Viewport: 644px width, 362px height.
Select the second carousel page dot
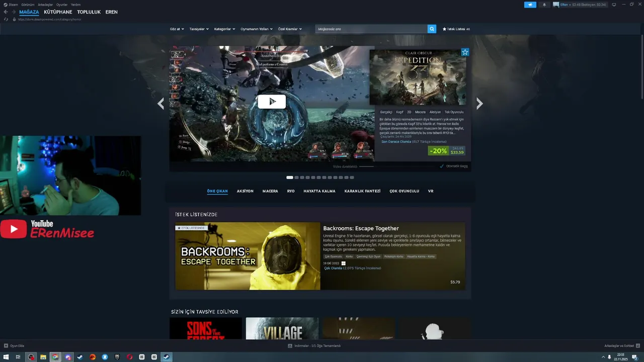pyautogui.click(x=296, y=177)
